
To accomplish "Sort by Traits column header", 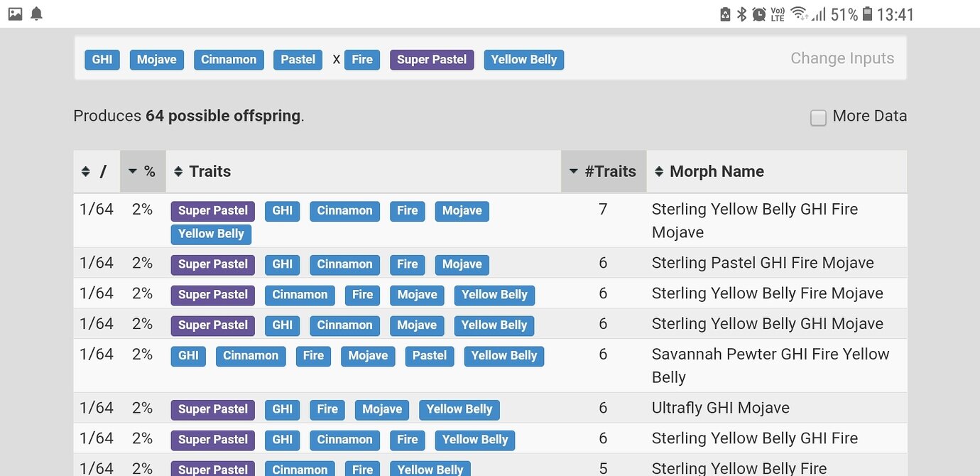I will pos(203,171).
